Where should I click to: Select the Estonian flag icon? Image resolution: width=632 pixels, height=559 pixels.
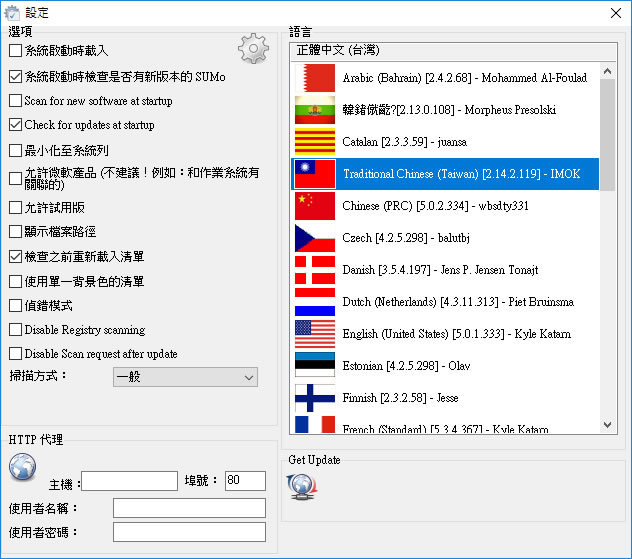pos(315,364)
